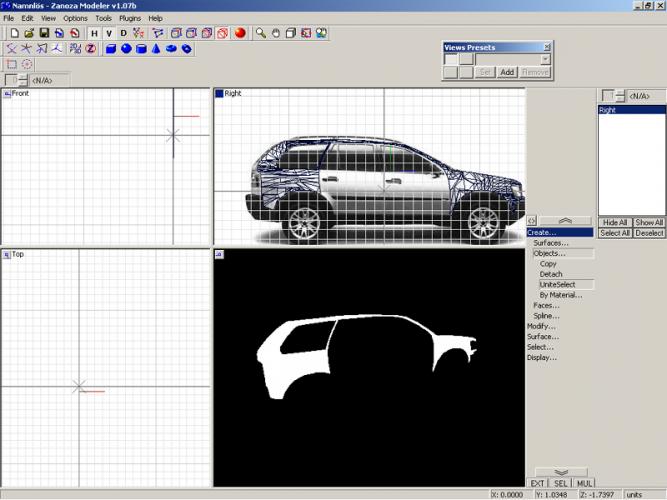
Task: Create a blue cone primitive
Action: coord(156,48)
